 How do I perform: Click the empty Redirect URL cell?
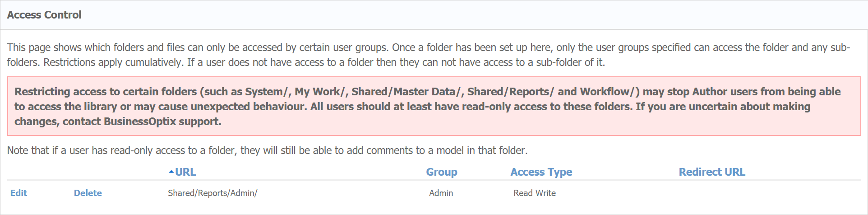pyautogui.click(x=712, y=193)
